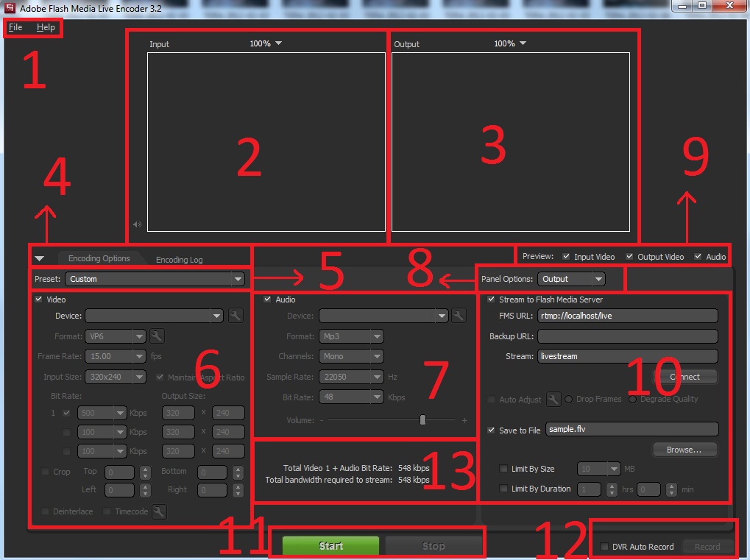The height and width of the screenshot is (560, 750).
Task: Browse for the save file location
Action: click(684, 449)
